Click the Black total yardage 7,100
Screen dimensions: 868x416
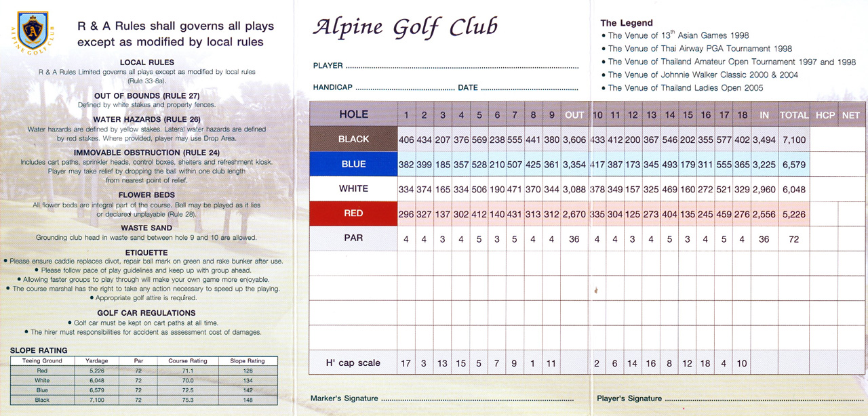(794, 140)
